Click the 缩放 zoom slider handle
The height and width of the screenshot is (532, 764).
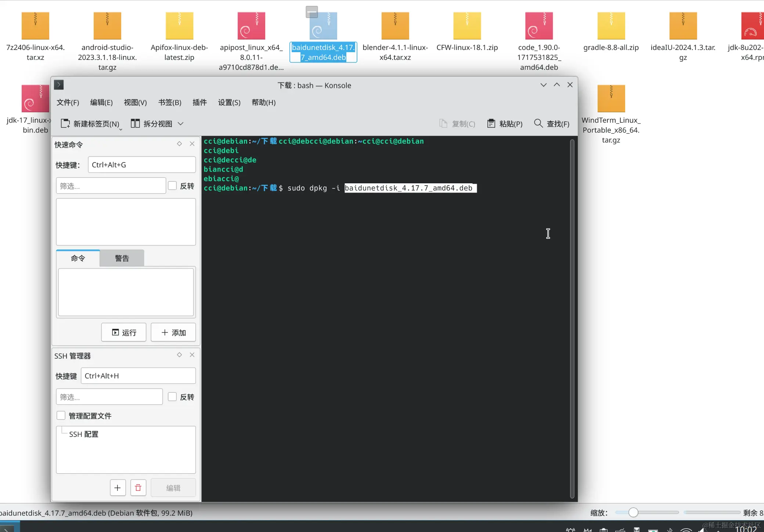pos(633,512)
